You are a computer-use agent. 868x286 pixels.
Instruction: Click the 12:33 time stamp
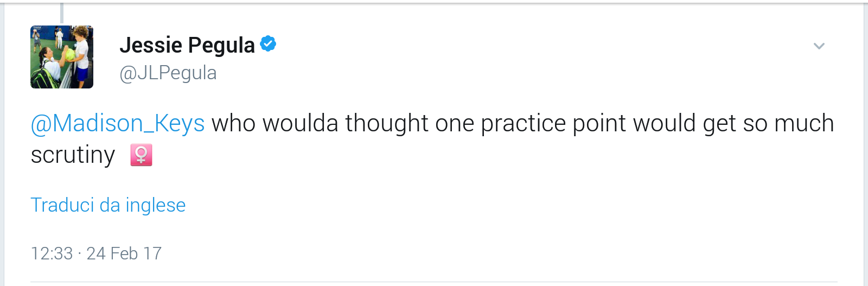pos(52,253)
